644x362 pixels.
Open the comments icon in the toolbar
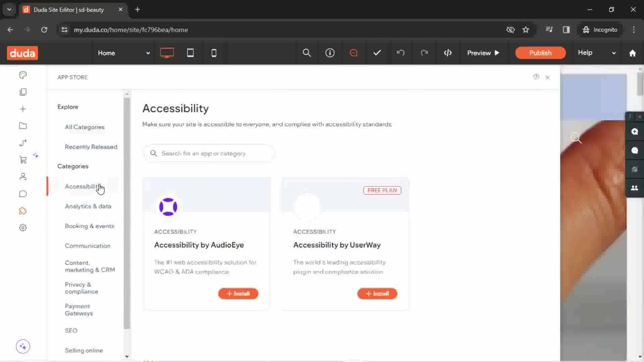click(x=354, y=53)
